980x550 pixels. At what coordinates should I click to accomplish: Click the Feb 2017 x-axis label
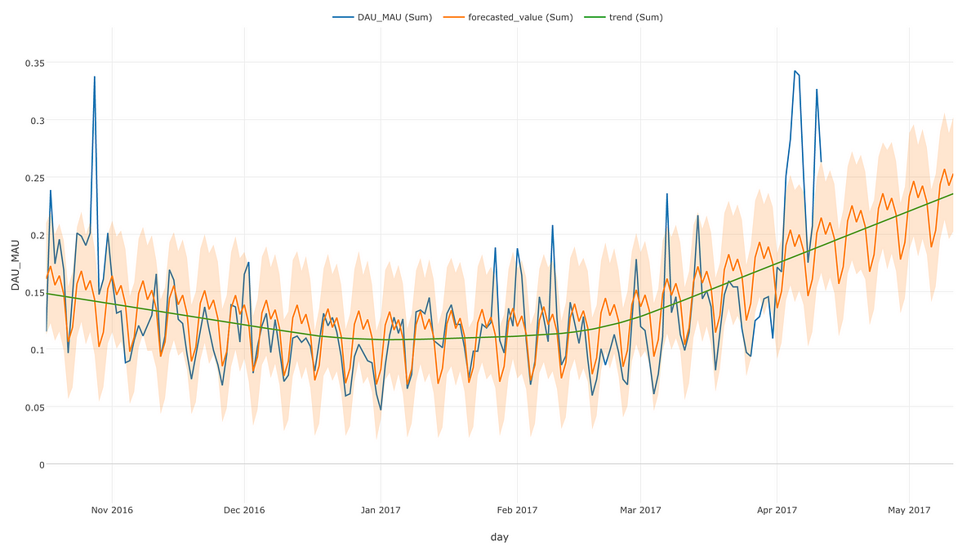click(x=517, y=511)
